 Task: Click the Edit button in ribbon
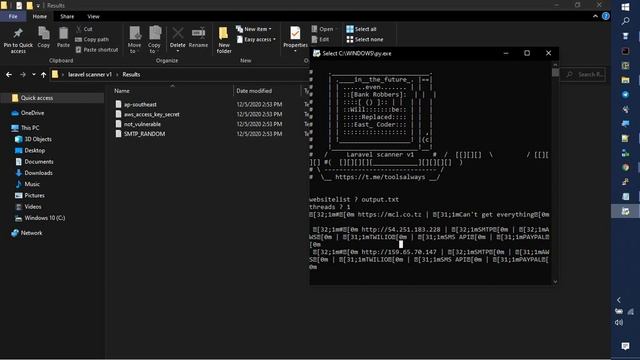point(320,40)
